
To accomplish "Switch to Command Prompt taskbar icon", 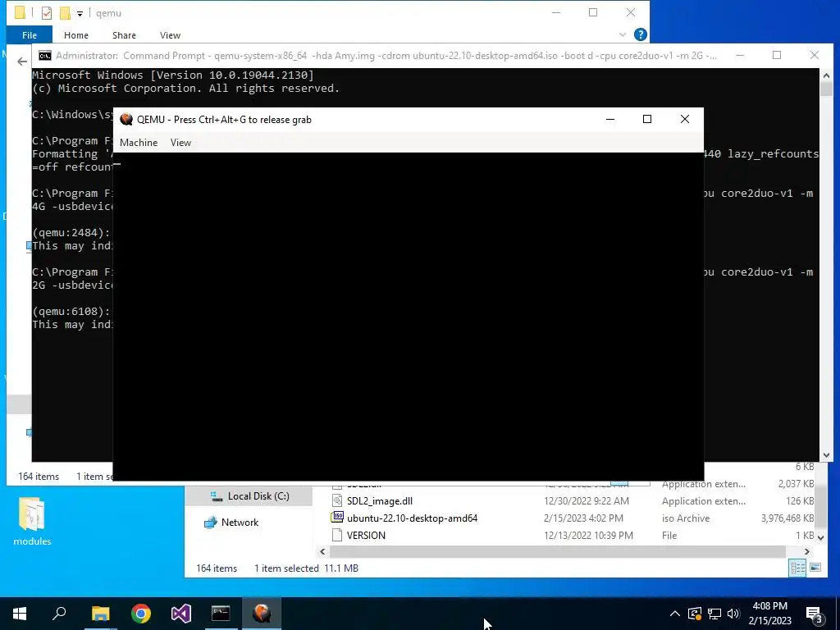I will [x=221, y=614].
